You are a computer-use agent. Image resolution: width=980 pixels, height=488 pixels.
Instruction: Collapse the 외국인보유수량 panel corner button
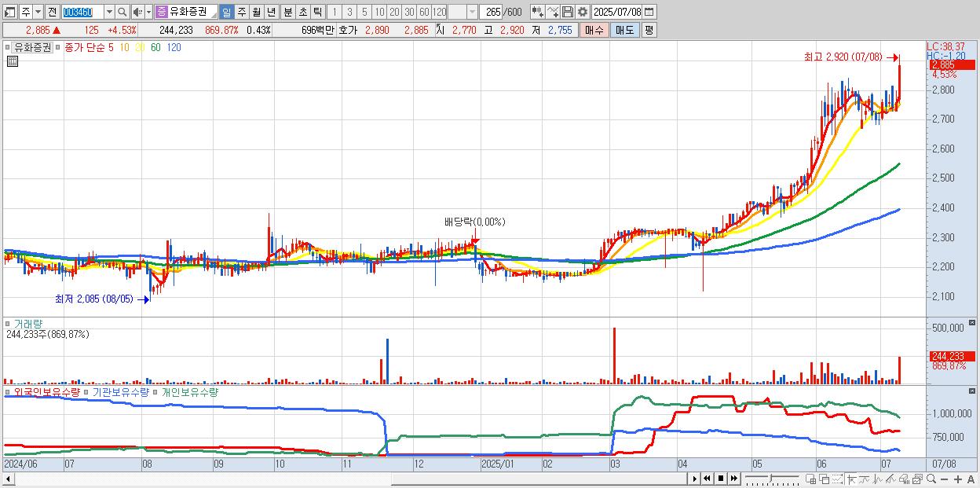tap(972, 392)
